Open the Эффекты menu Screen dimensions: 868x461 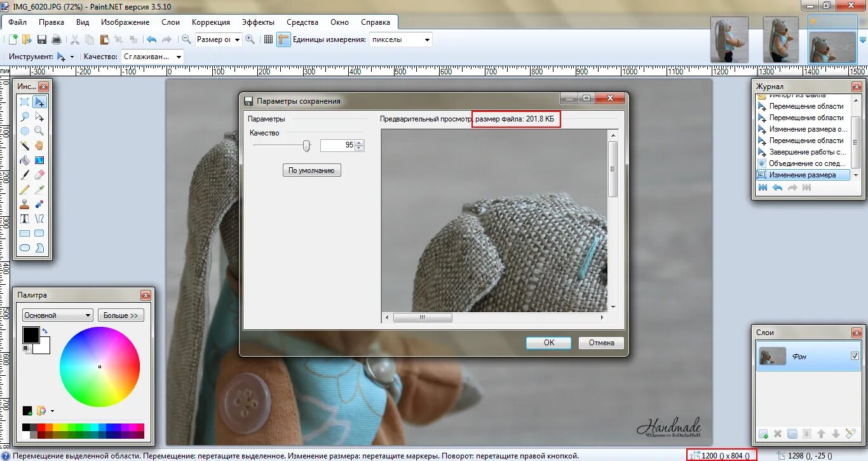(x=259, y=22)
